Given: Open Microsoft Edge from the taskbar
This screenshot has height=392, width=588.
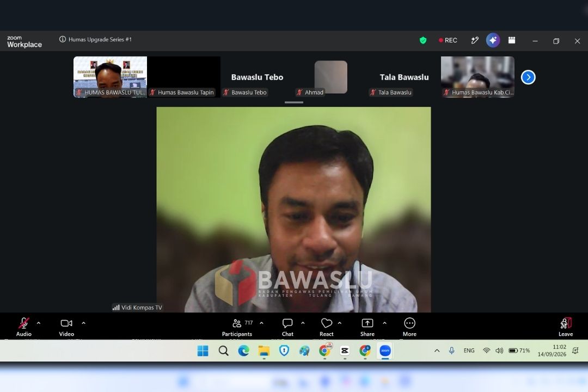Looking at the screenshot, I should point(244,351).
